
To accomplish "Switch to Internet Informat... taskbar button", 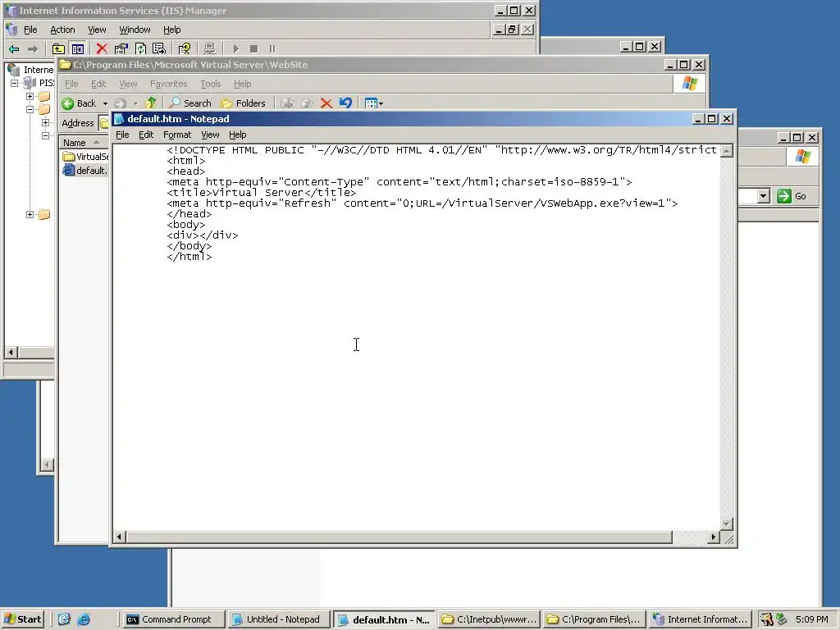I will pos(700,619).
